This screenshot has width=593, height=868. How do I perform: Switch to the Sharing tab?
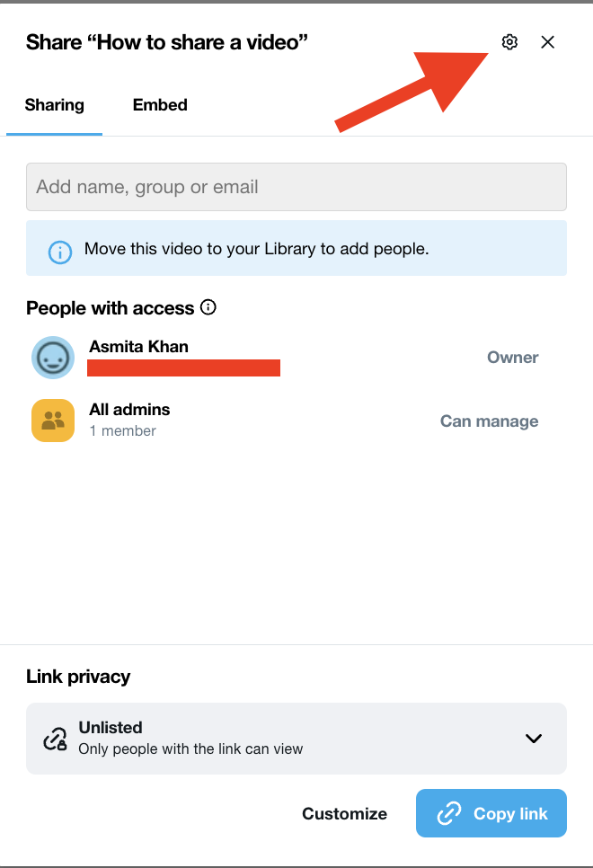pos(55,105)
